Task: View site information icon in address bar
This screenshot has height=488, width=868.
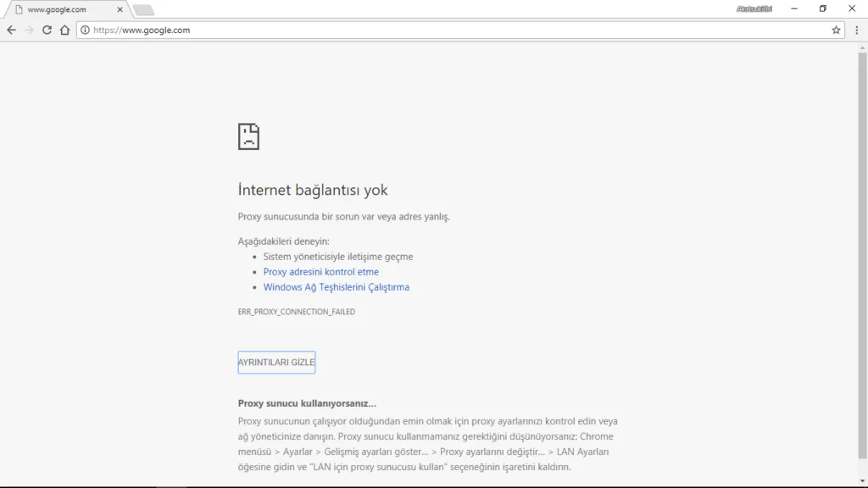Action: pos(85,30)
